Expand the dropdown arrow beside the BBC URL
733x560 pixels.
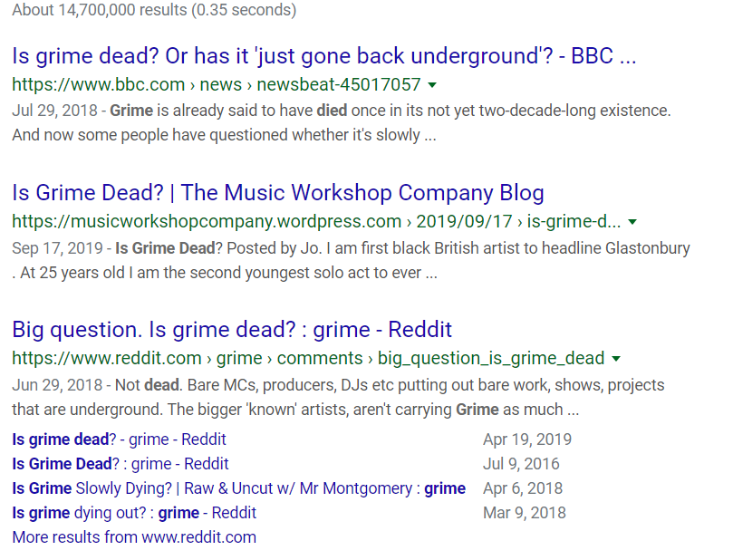tap(432, 85)
